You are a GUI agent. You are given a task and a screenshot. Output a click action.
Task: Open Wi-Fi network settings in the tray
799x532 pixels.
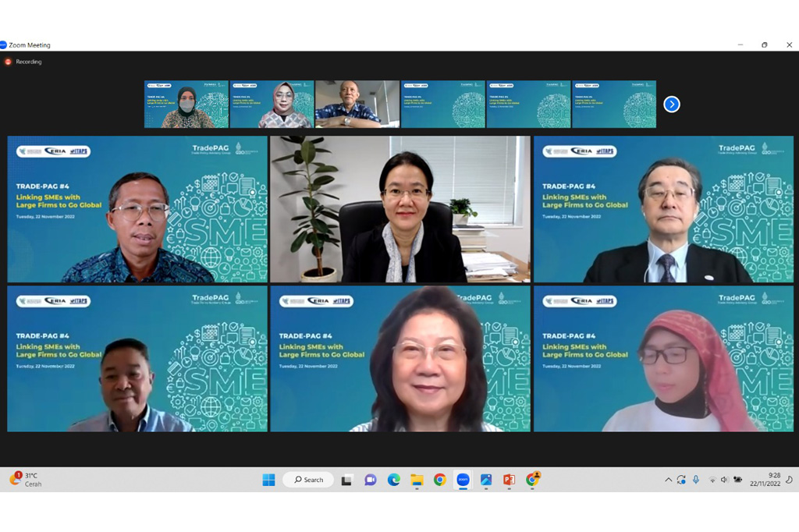pyautogui.click(x=712, y=480)
